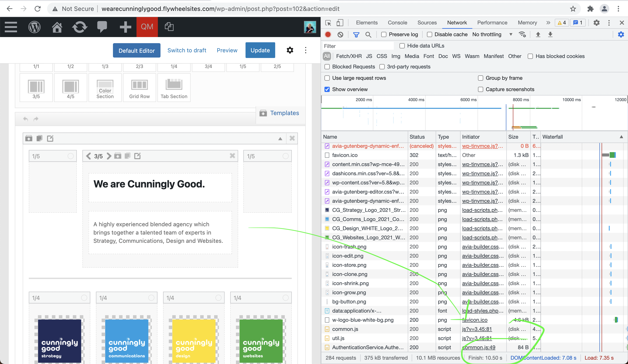
Task: Reload the page in browser
Action: [x=38, y=9]
